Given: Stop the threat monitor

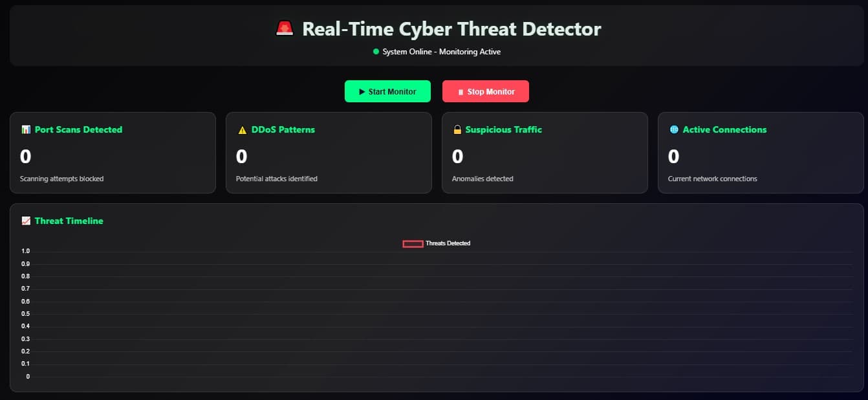Looking at the screenshot, I should coord(486,91).
